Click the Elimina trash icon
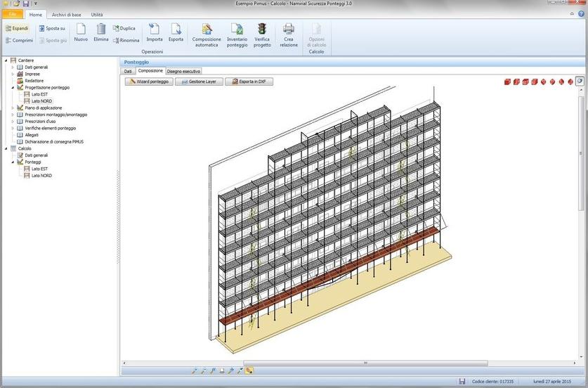 (x=101, y=30)
